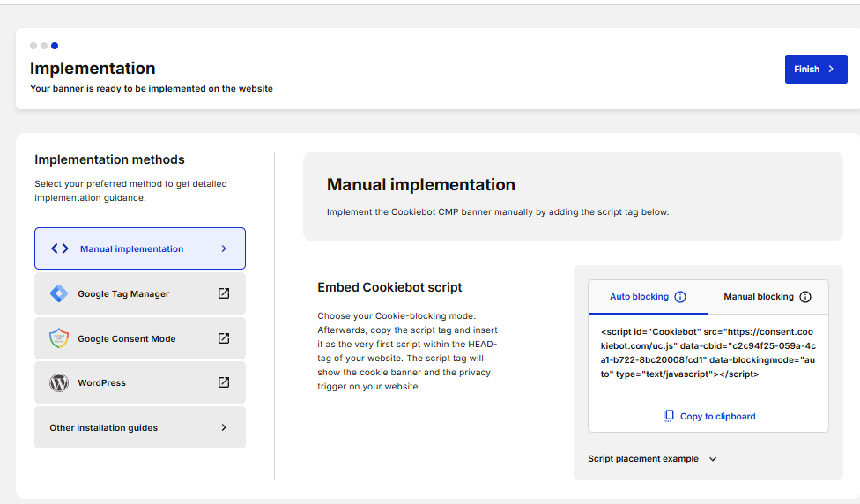Image resolution: width=860 pixels, height=504 pixels.
Task: Select the Manual implementation method
Action: [140, 248]
